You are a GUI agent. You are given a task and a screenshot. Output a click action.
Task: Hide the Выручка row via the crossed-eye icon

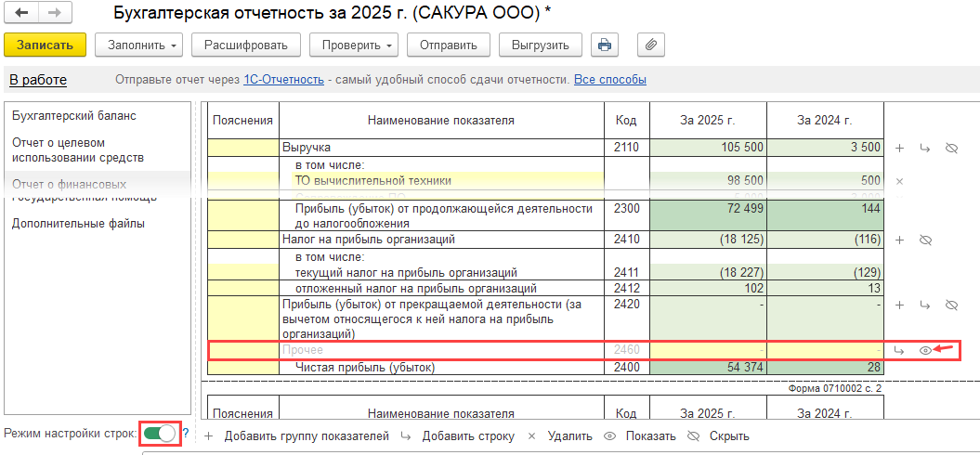click(x=950, y=148)
